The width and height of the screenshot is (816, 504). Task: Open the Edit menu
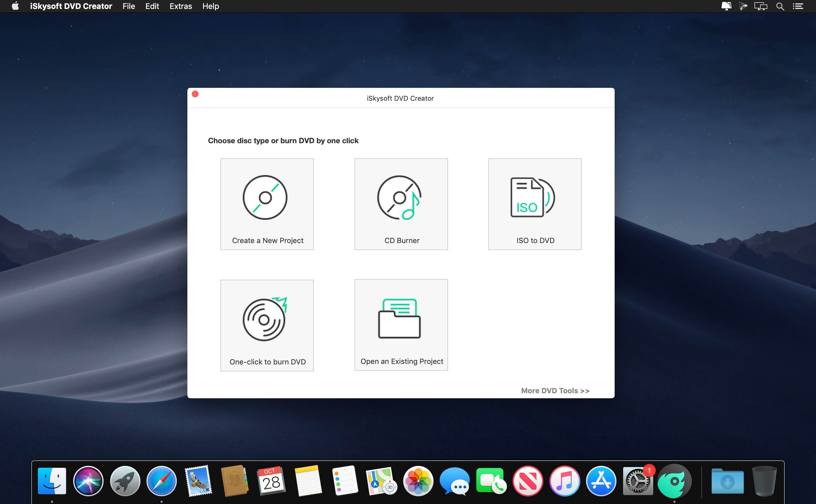152,6
